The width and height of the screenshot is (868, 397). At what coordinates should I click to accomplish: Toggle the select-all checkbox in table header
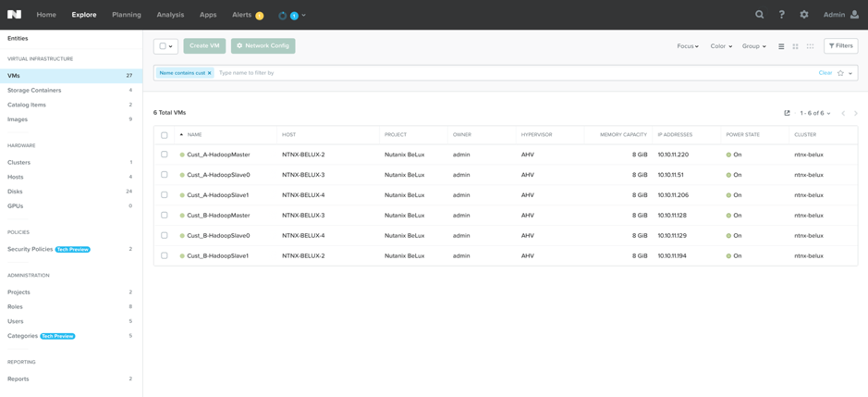(165, 135)
